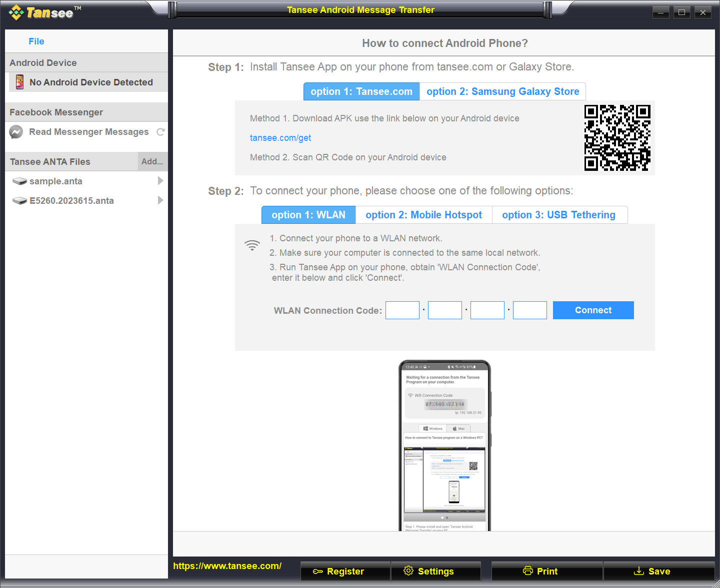This screenshot has height=588, width=720.
Task: Click the Add... button for ANTA files
Action: 152,161
